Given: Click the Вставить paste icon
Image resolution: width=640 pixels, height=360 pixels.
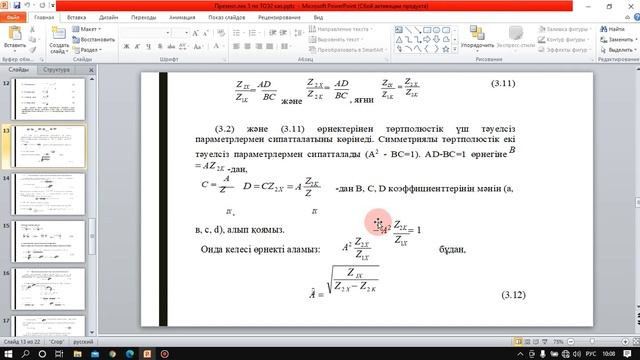Looking at the screenshot, I should (15, 33).
